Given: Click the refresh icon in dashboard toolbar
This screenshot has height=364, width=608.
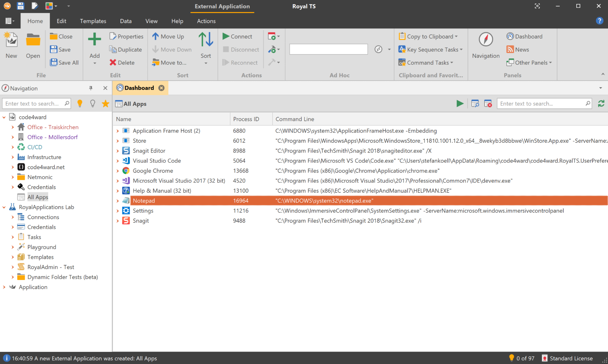Looking at the screenshot, I should click(601, 104).
